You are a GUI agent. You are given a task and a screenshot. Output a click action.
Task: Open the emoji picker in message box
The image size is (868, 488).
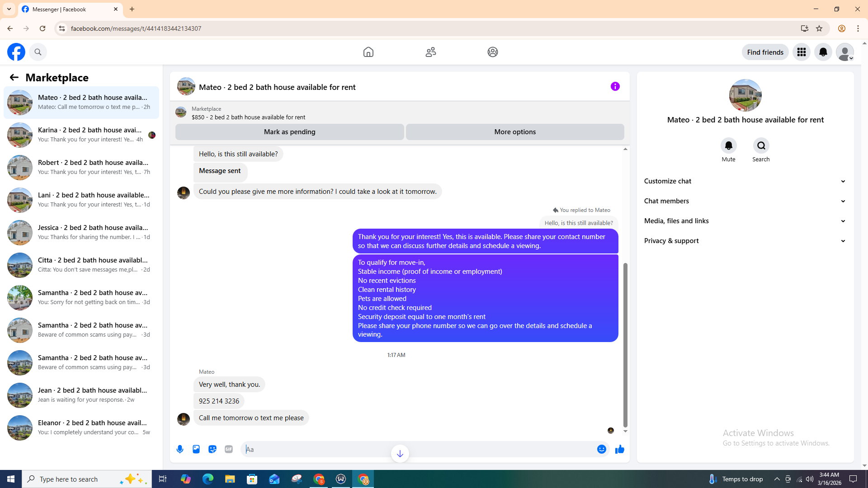click(601, 449)
